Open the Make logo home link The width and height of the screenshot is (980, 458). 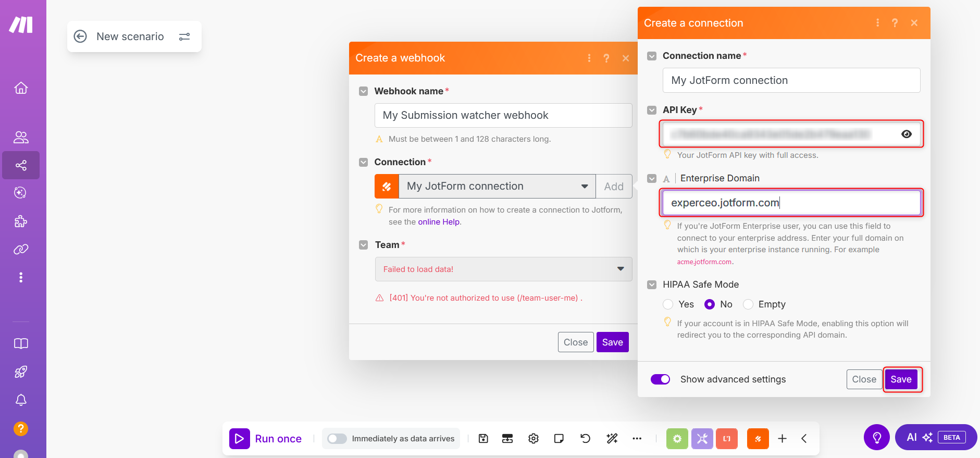(x=21, y=24)
